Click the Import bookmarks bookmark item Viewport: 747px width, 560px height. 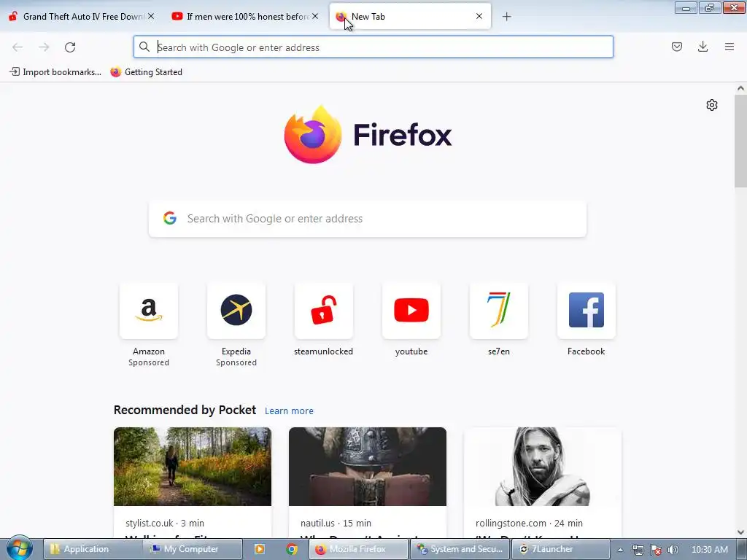pos(55,72)
